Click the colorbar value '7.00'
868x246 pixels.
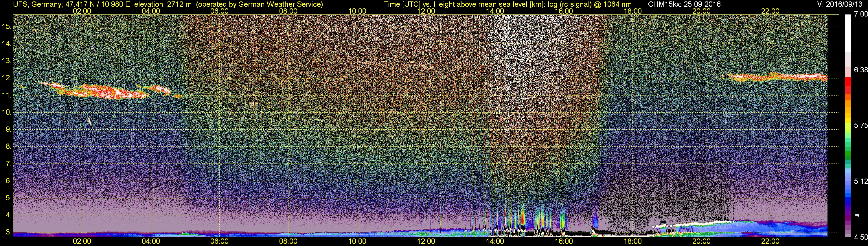coord(861,14)
